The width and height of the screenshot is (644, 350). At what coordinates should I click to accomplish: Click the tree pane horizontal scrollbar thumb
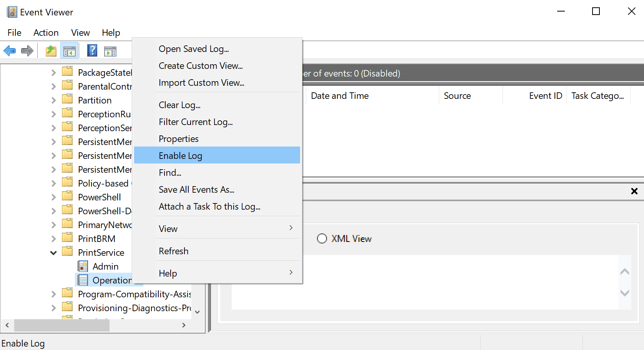(62, 325)
